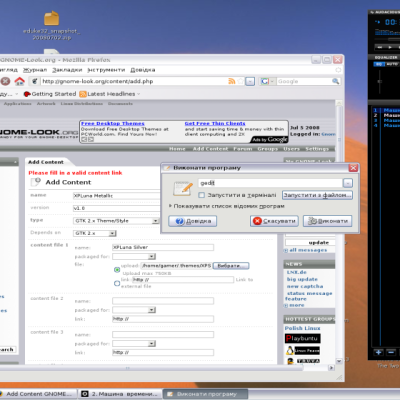Image resolution: width=400 pixels, height=400 pixels.
Task: Open the 'Get Free Thin Clients' ad link
Action: click(x=215, y=124)
